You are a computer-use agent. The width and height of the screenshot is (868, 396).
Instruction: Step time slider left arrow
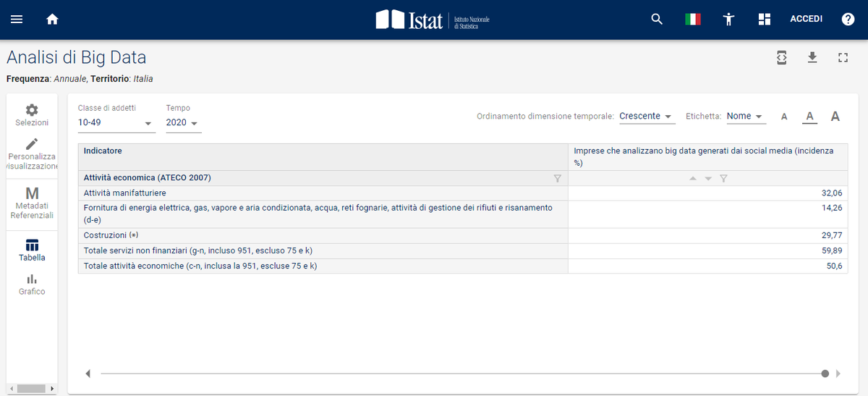88,374
